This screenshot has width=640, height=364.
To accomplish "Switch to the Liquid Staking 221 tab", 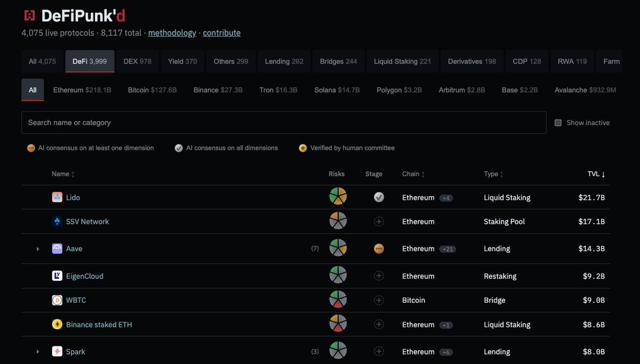I will [x=403, y=61].
